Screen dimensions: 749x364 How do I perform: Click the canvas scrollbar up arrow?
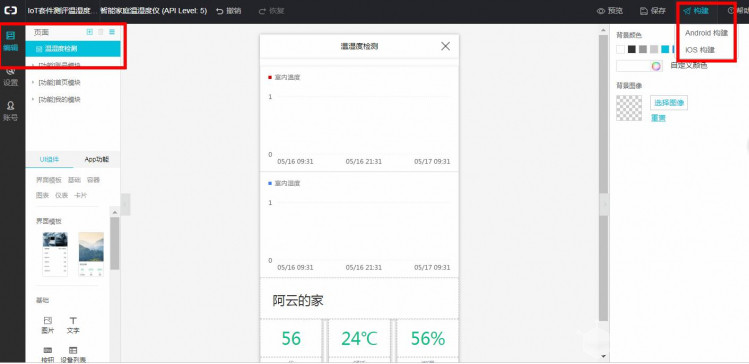pyautogui.click(x=603, y=30)
